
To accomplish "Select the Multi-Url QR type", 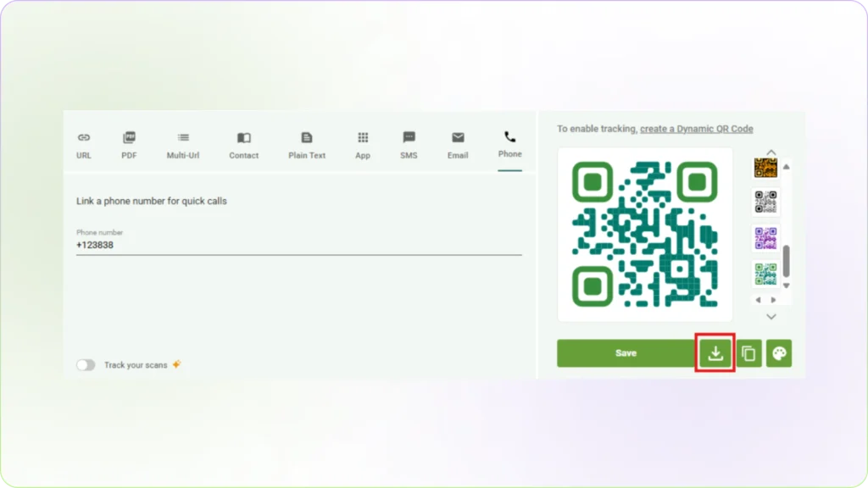I will tap(182, 144).
